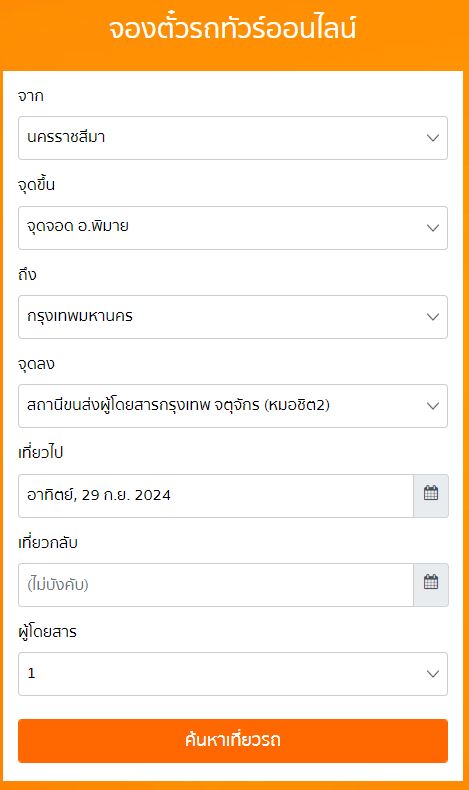Click the เที่ยวไป field label
The image size is (469, 790).
pyautogui.click(x=40, y=452)
